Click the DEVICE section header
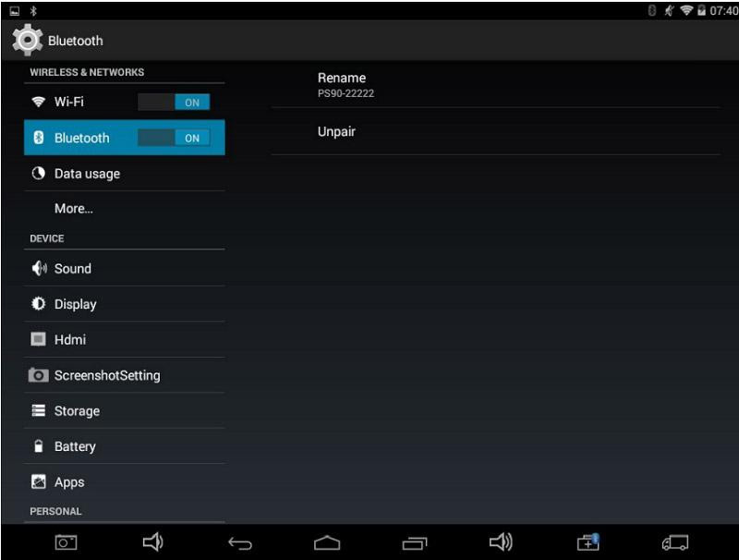Image resolution: width=739 pixels, height=560 pixels. click(x=47, y=238)
